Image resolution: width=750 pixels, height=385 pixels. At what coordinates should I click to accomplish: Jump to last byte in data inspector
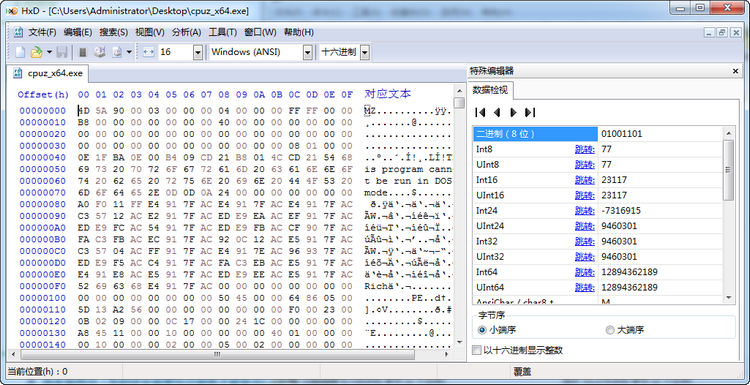point(529,112)
